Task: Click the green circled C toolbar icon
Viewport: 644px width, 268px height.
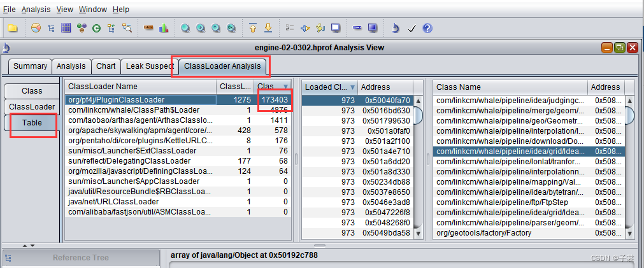Action: (x=97, y=28)
